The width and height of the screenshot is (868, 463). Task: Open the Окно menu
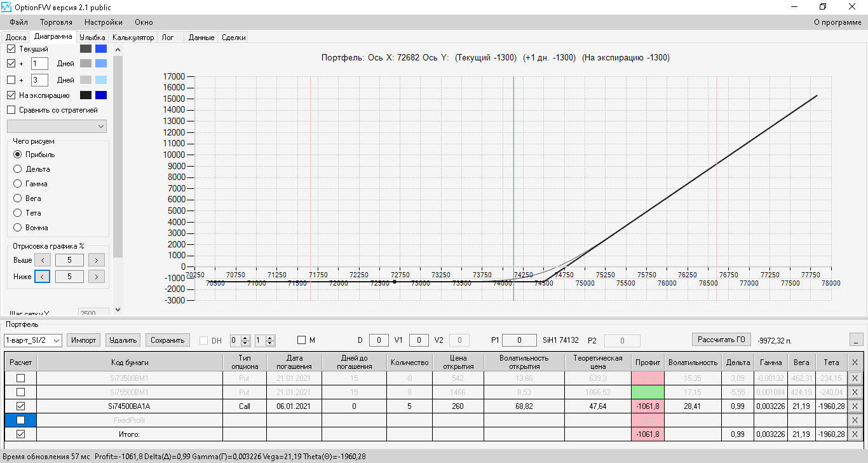tap(144, 22)
